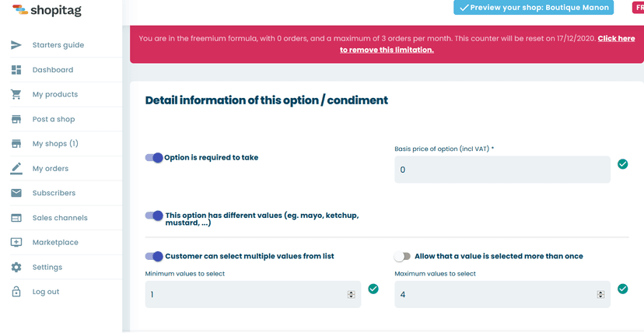Click the Basis price of option label
The width and height of the screenshot is (644, 333).
pos(444,149)
